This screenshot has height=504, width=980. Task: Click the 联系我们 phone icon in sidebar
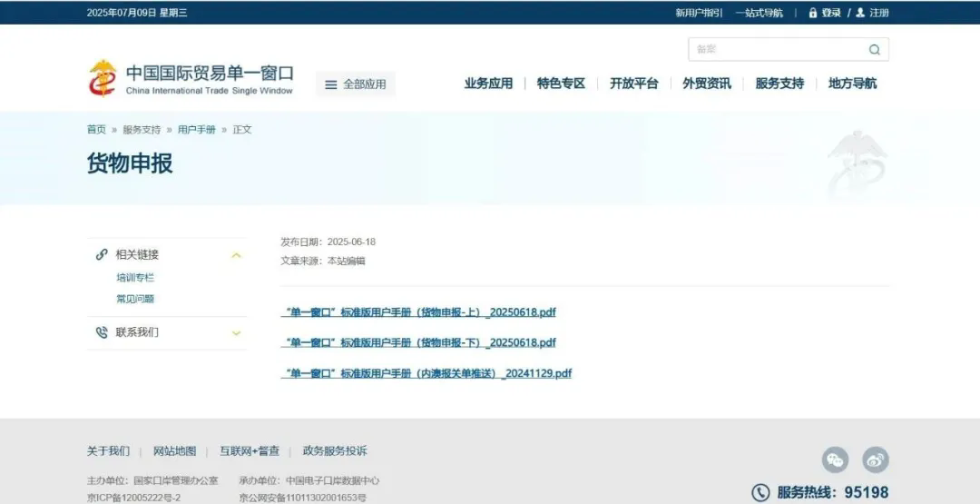102,332
